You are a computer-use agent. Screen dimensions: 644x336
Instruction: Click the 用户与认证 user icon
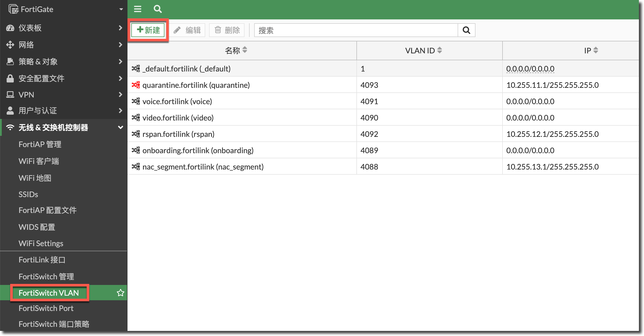click(x=10, y=111)
